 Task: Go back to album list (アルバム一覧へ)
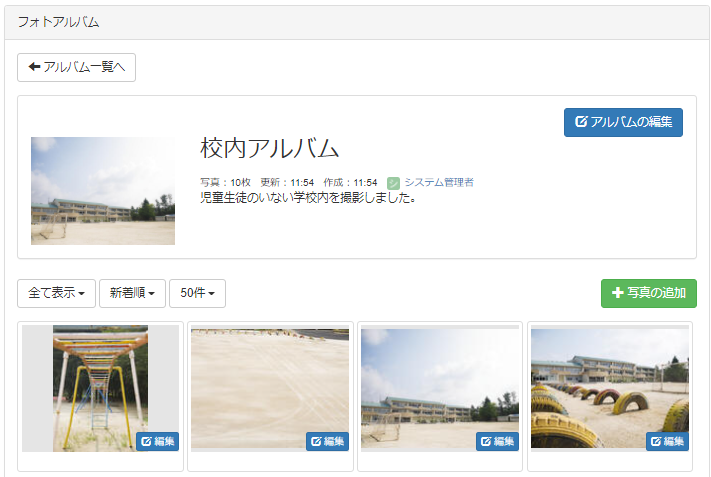(76, 67)
